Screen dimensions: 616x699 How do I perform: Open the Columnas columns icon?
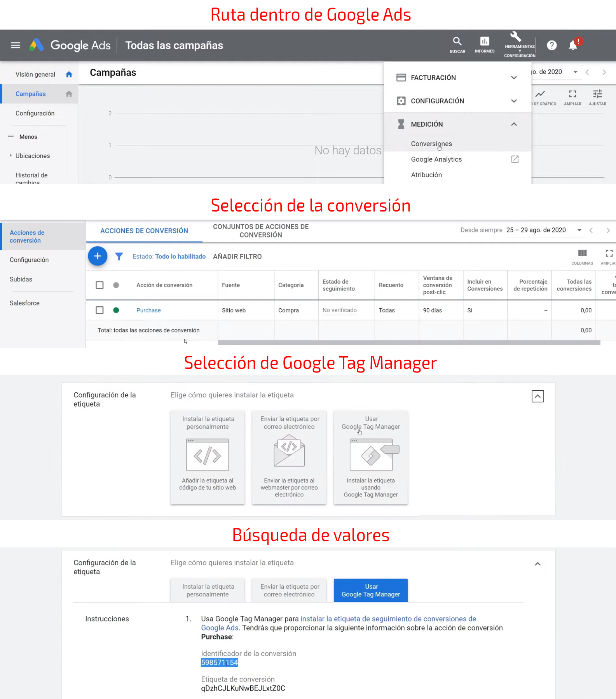[582, 253]
